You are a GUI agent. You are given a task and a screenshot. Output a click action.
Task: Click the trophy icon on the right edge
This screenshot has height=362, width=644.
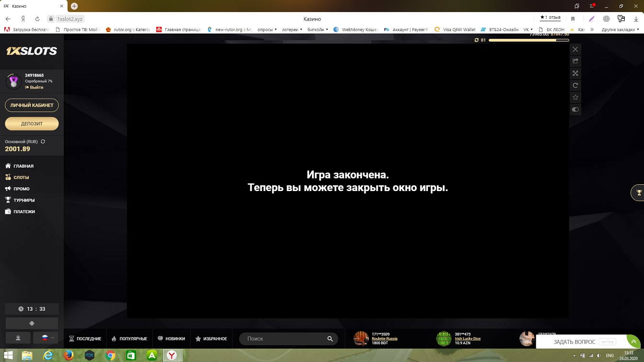click(638, 193)
